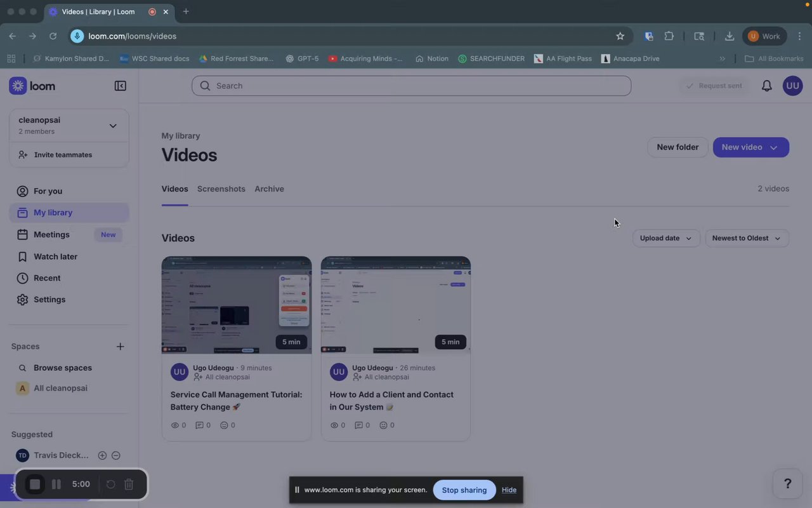Go to For you
The image size is (812, 508).
click(x=69, y=191)
